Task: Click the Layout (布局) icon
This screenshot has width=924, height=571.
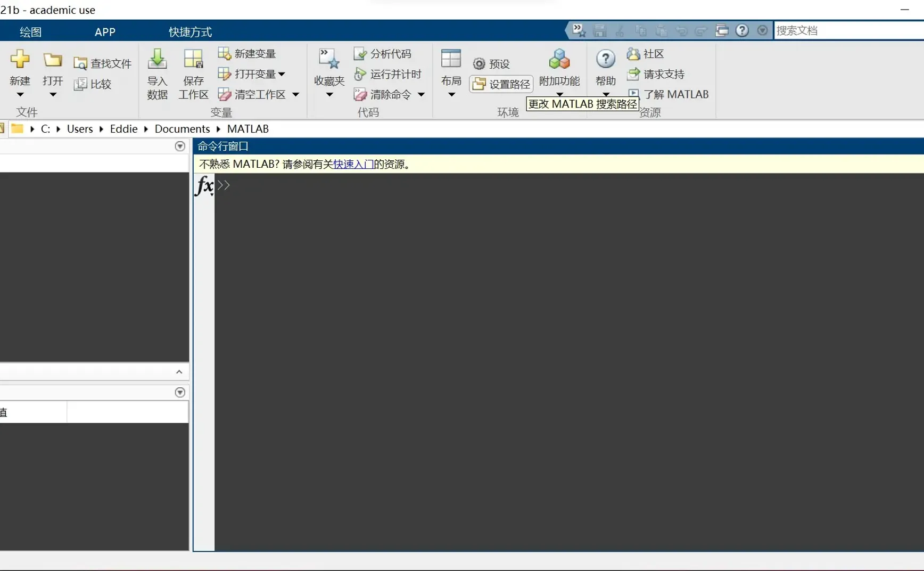Action: tap(451, 59)
